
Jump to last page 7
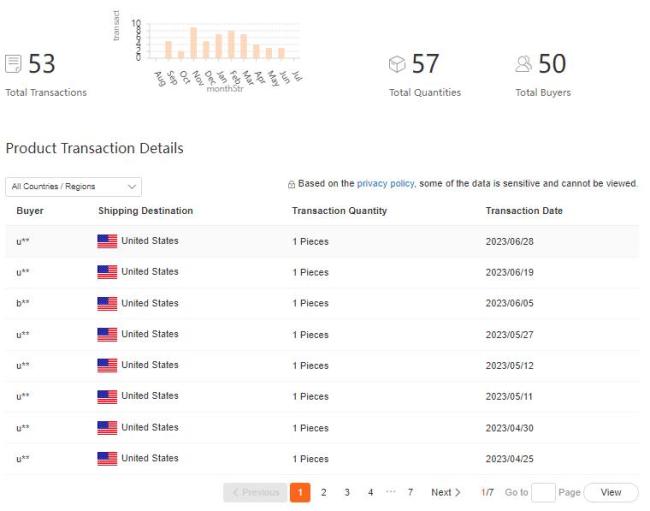tap(410, 492)
